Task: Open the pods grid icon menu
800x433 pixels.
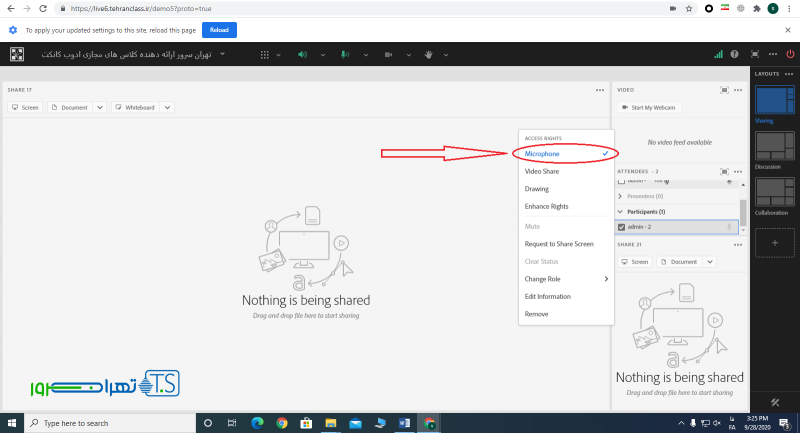Action: tap(265, 54)
